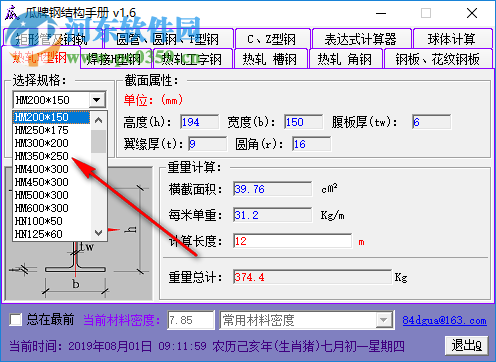The height and width of the screenshot is (362, 496).
Task: Click the spec list scrollbar thumb
Action: pyautogui.click(x=98, y=141)
